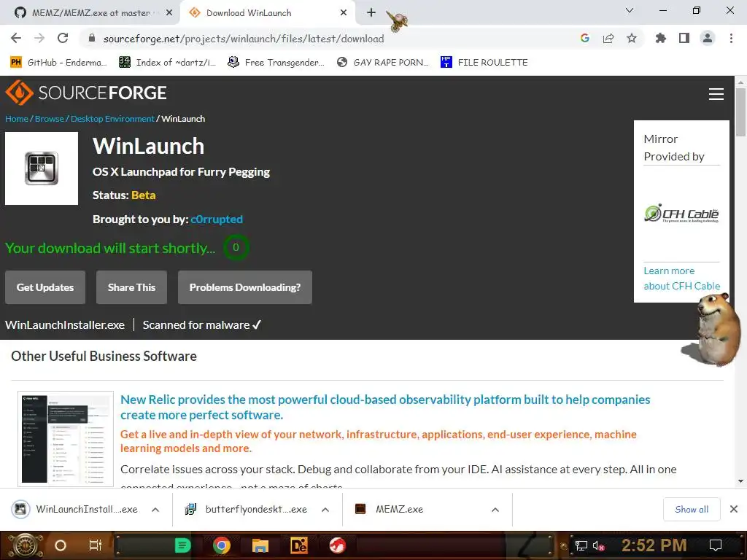Open a new browser tab
747x560 pixels.
[371, 13]
